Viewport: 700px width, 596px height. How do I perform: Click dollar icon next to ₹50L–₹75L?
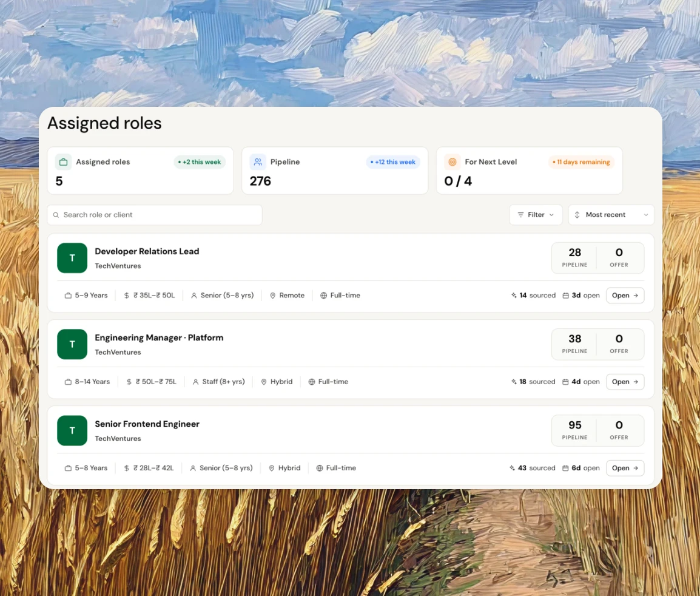[129, 382]
